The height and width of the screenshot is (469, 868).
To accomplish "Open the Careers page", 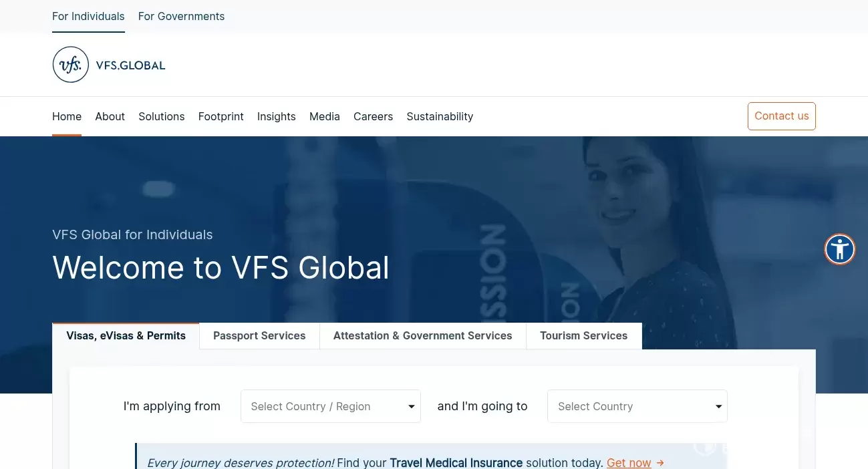I will 373,116.
